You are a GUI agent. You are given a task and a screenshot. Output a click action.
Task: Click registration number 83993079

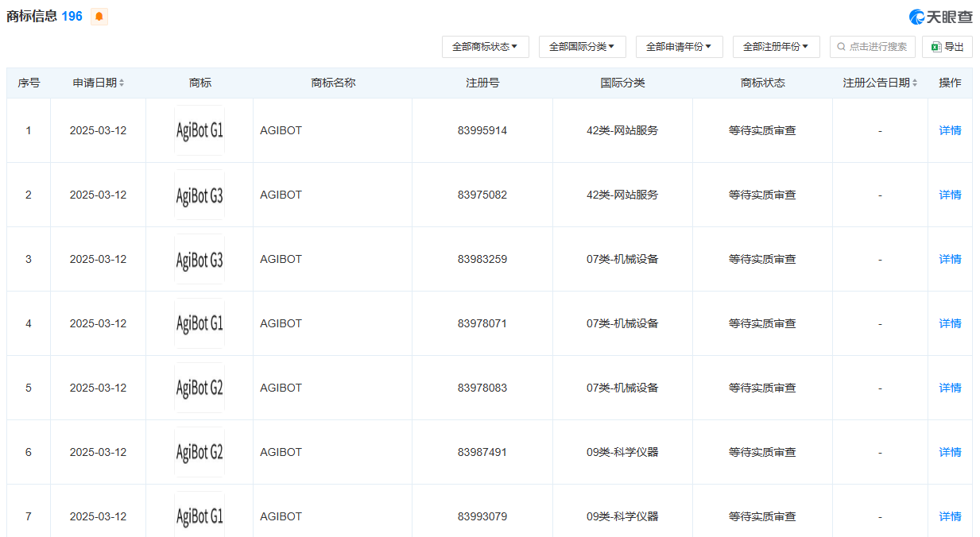[x=482, y=516]
